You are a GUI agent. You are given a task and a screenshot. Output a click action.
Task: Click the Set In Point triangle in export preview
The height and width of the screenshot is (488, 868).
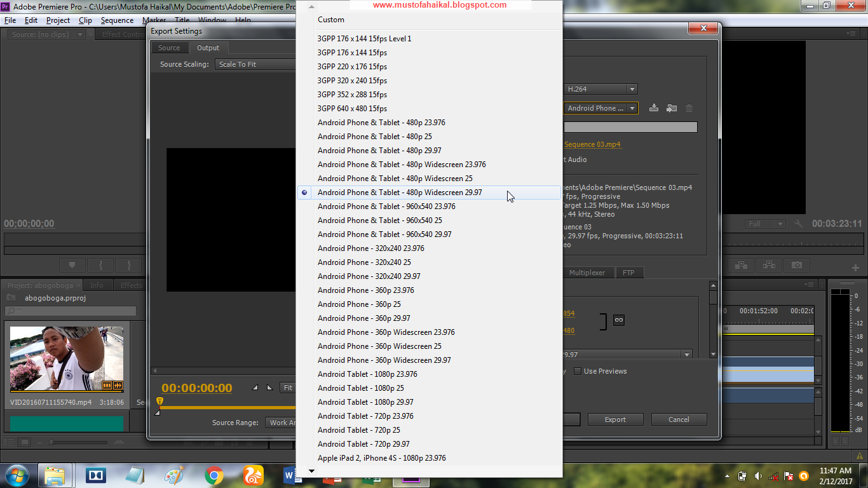tap(255, 388)
